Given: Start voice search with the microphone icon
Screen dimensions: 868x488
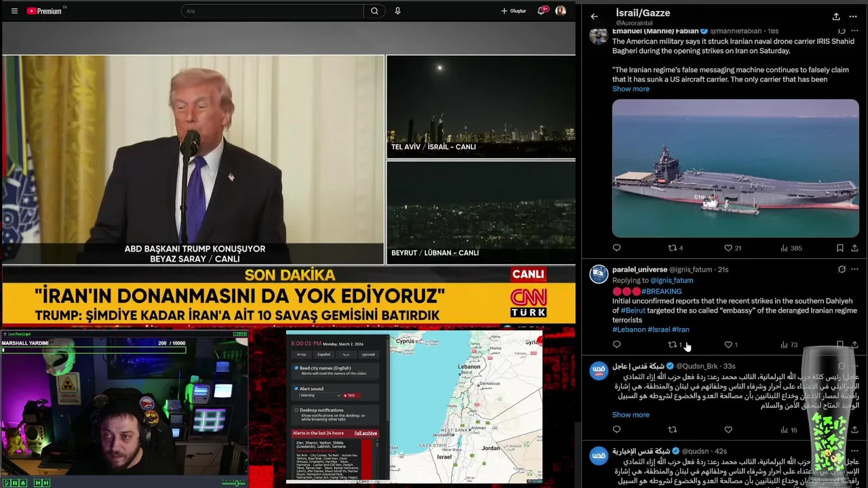Looking at the screenshot, I should point(397,11).
